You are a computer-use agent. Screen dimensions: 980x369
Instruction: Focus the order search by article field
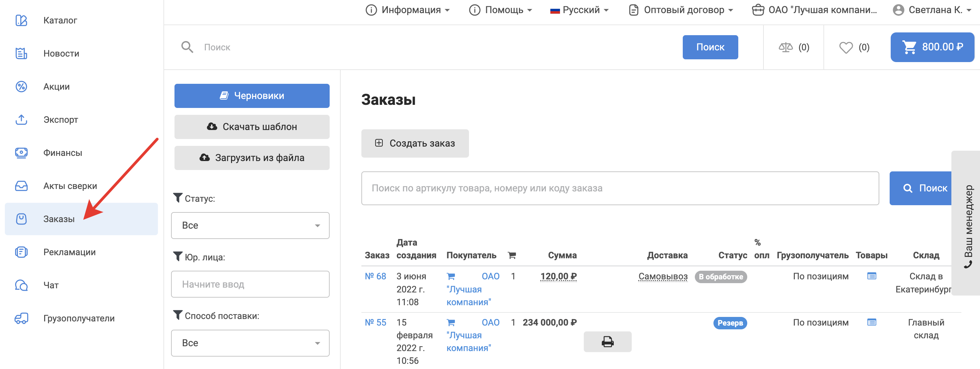click(x=620, y=188)
